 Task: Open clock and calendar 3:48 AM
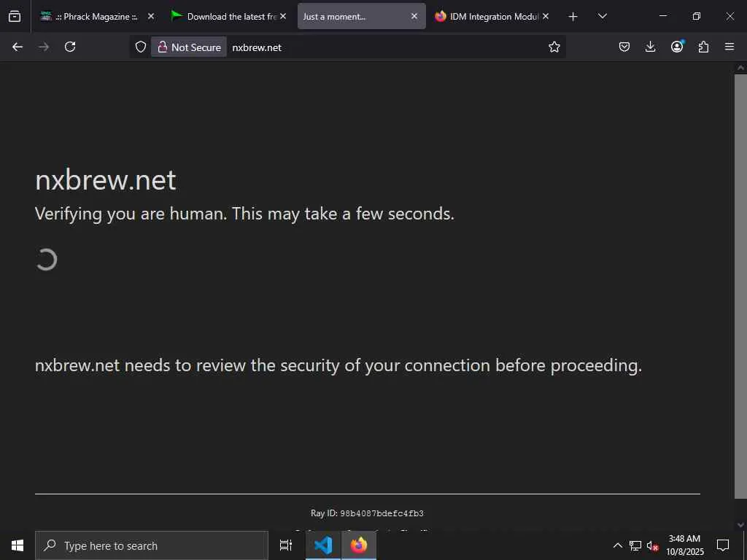[684, 545]
